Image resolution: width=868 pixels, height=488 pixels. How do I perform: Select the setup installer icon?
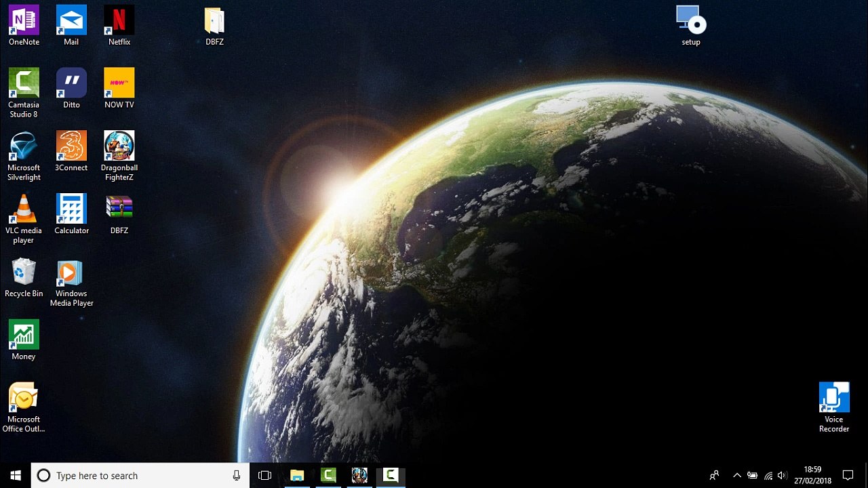click(691, 26)
